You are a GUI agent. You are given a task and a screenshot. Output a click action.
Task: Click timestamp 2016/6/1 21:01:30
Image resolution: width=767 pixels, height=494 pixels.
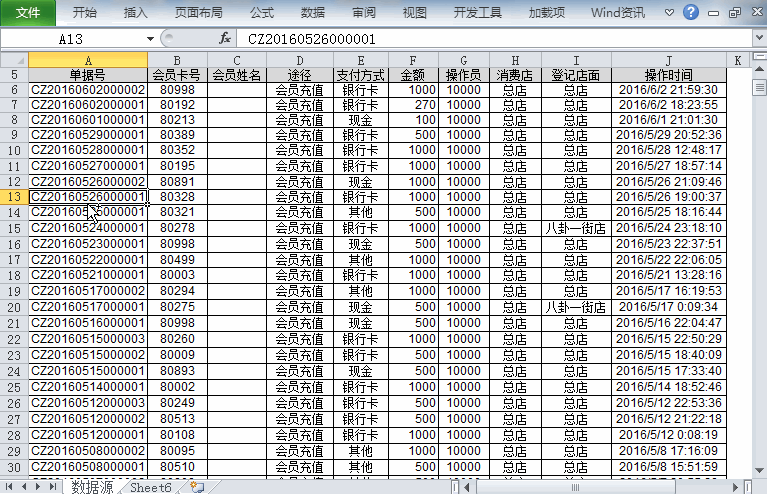tap(669, 120)
